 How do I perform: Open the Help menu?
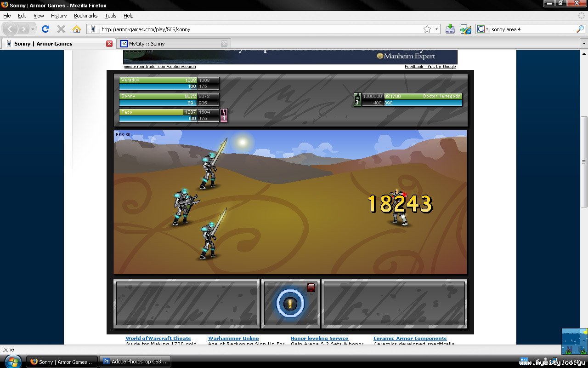pos(129,16)
